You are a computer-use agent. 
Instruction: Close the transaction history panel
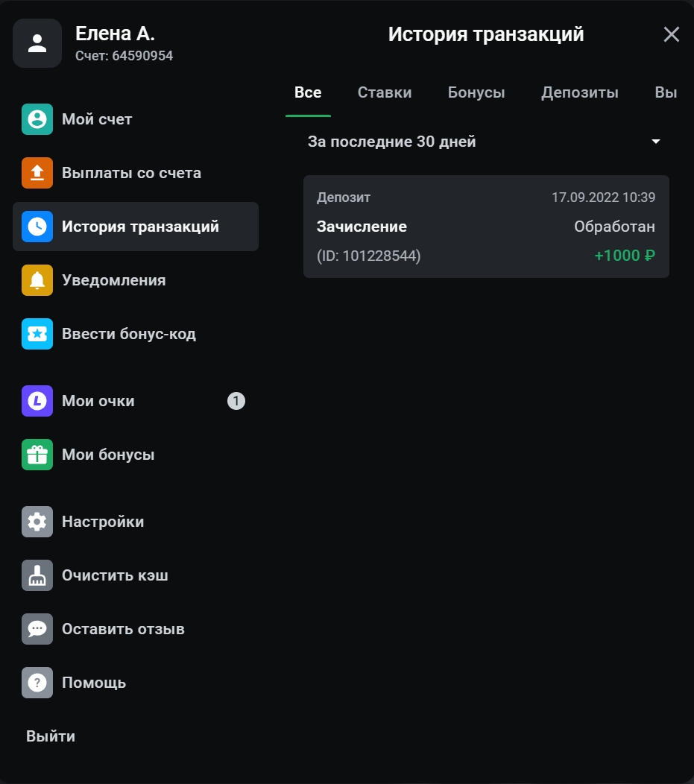pos(672,34)
